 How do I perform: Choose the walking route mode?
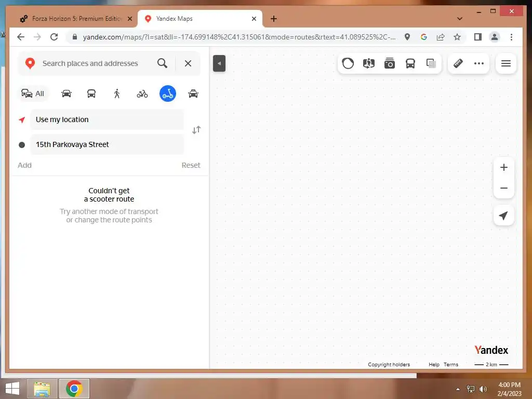point(117,94)
